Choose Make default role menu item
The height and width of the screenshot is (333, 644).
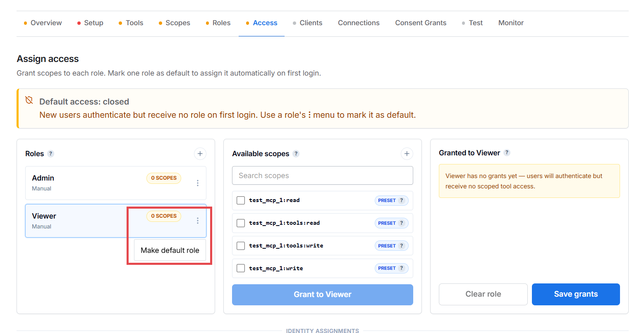(170, 250)
